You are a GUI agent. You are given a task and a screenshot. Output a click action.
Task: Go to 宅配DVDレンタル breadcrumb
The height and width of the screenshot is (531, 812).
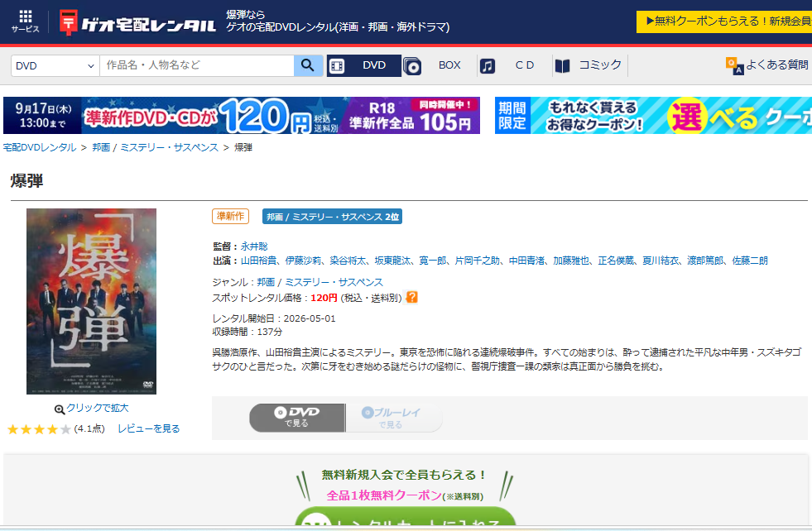[40, 147]
